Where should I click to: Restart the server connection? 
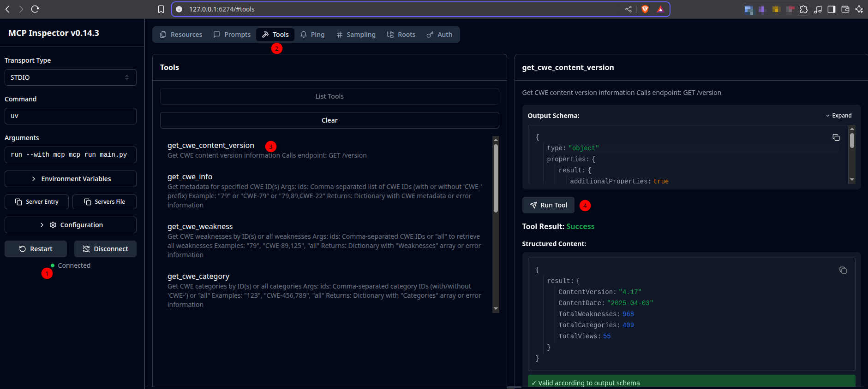36,249
